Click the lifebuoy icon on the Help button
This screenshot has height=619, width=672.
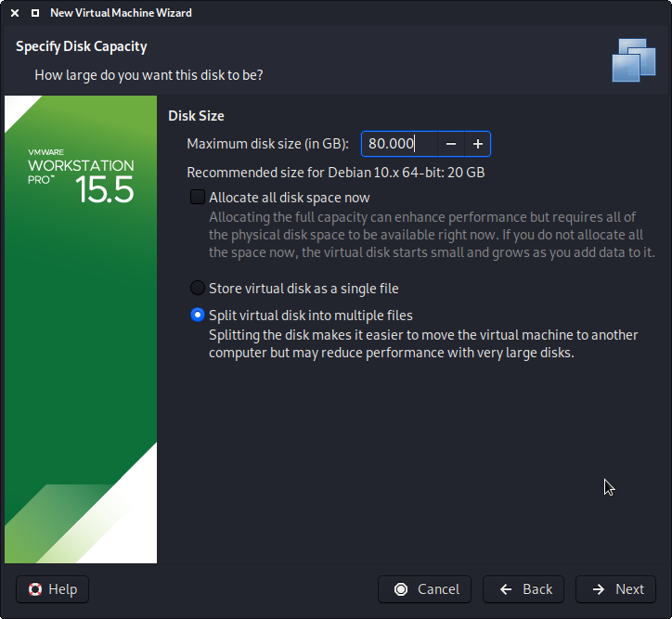[36, 589]
